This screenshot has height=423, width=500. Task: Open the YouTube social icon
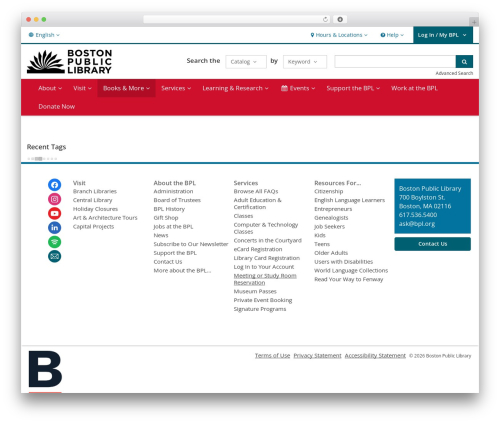[x=55, y=213]
